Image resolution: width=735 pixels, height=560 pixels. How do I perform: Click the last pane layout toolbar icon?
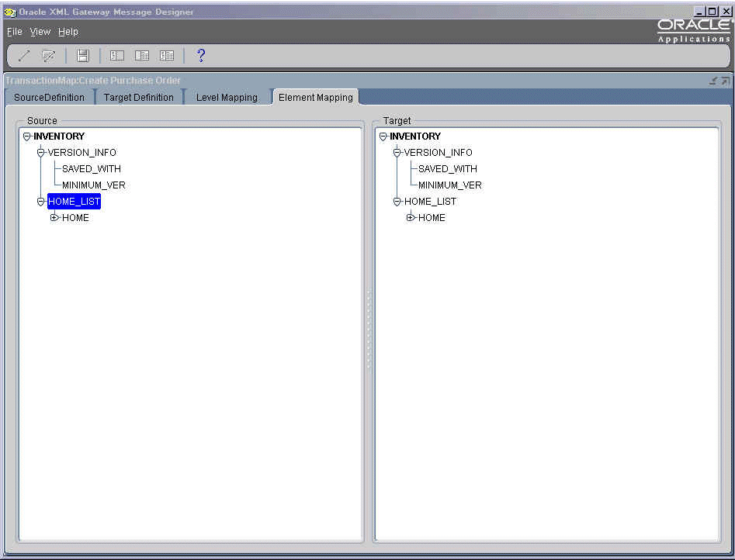(x=167, y=56)
